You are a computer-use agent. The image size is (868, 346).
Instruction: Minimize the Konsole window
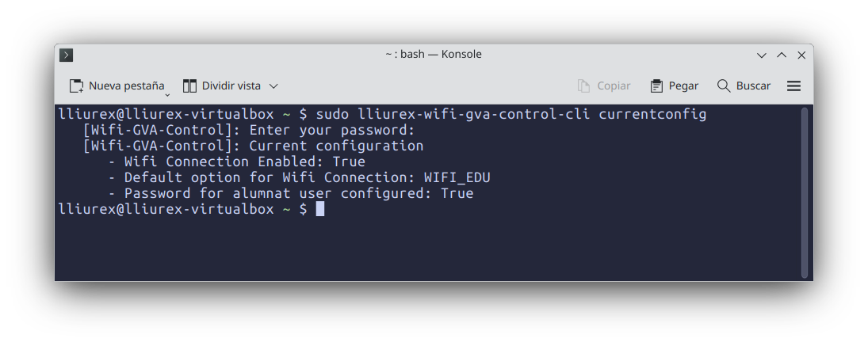(x=762, y=55)
